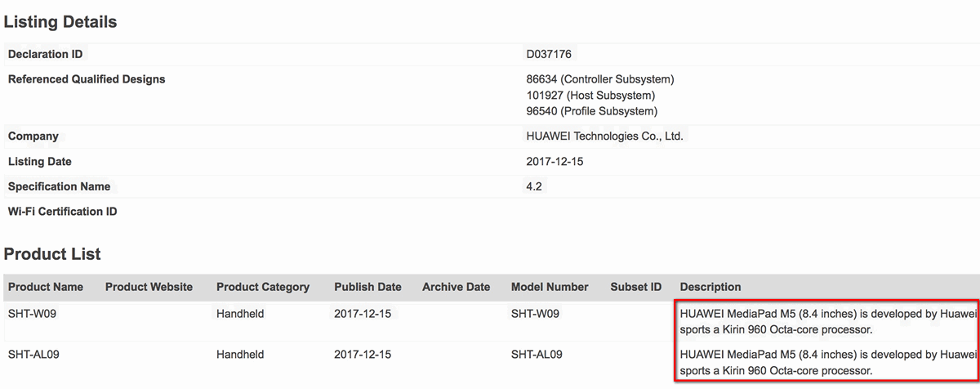Image resolution: width=980 pixels, height=389 pixels.
Task: Select model number SHT-W09 cell
Action: [x=536, y=314]
